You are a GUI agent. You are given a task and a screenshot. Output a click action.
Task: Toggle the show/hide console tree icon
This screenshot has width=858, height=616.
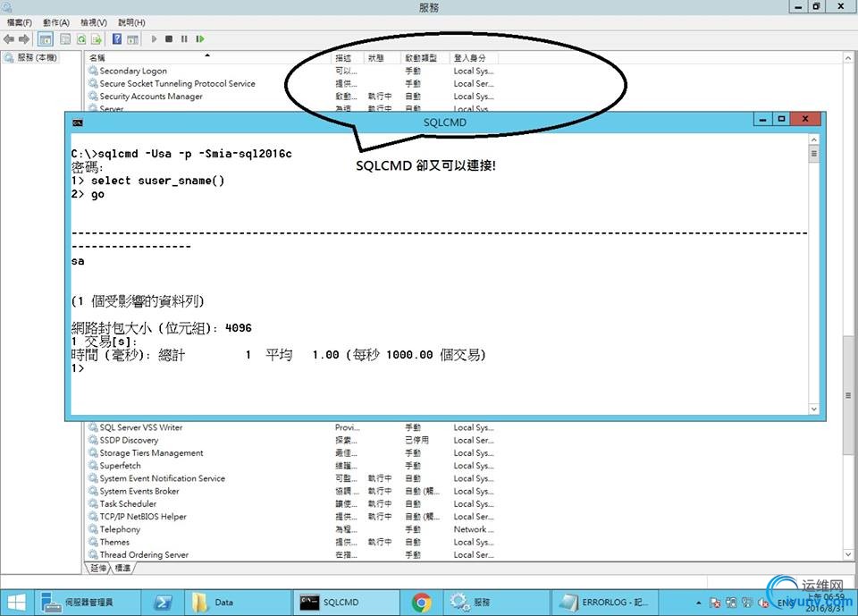click(x=46, y=38)
